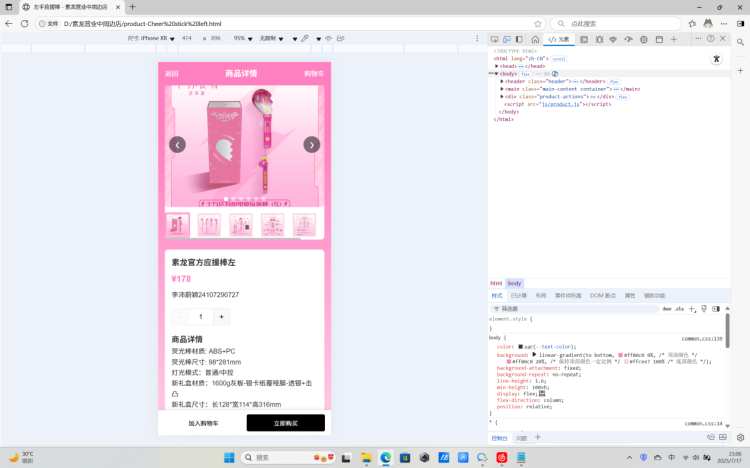Screen dimensions: 750x468
Task: Click the 筛选器 styles filter input field
Action: 574,309
